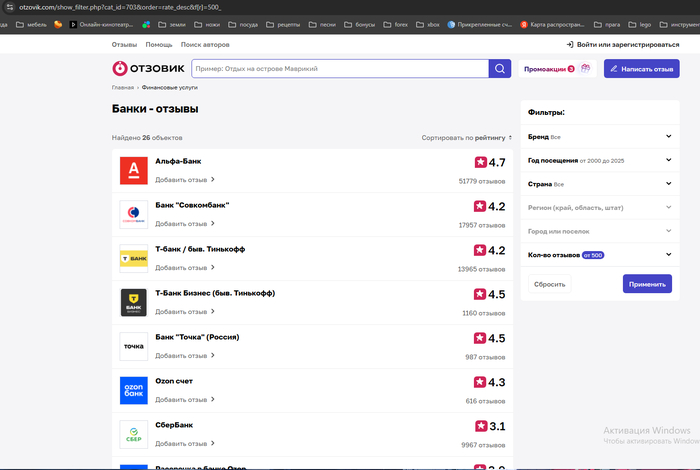Open the SberBank logo
The image size is (700, 470).
coord(133,433)
